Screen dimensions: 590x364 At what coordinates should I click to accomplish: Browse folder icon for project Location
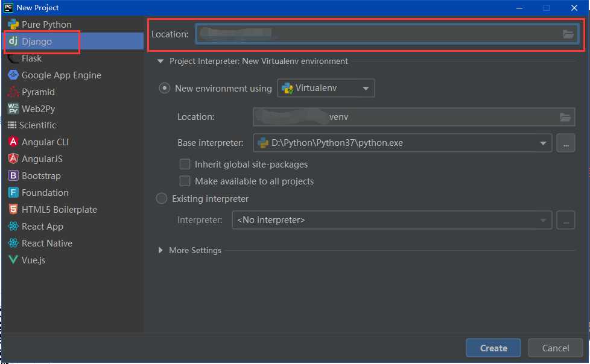(568, 34)
